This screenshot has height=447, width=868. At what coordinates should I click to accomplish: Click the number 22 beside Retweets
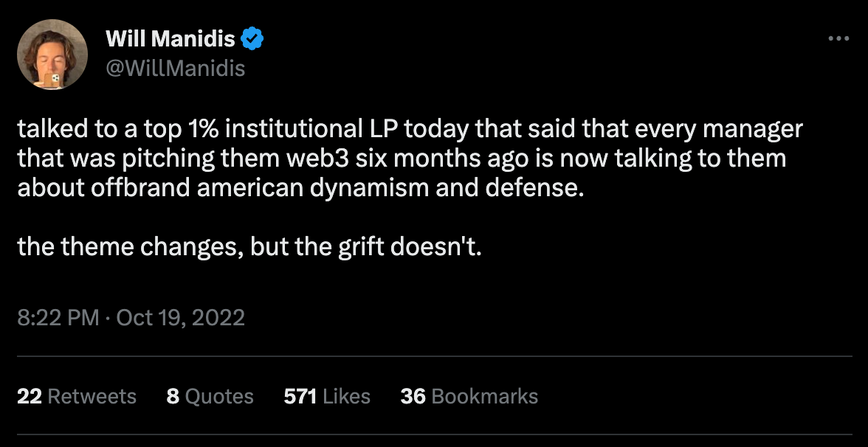coord(30,396)
